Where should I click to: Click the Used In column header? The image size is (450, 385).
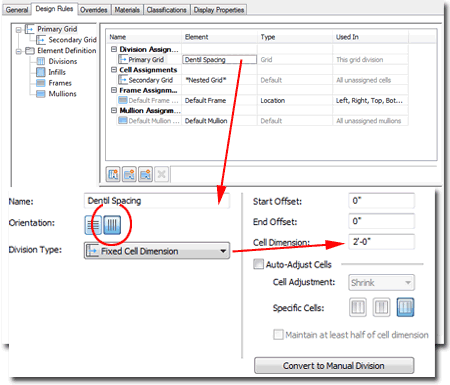coord(370,37)
